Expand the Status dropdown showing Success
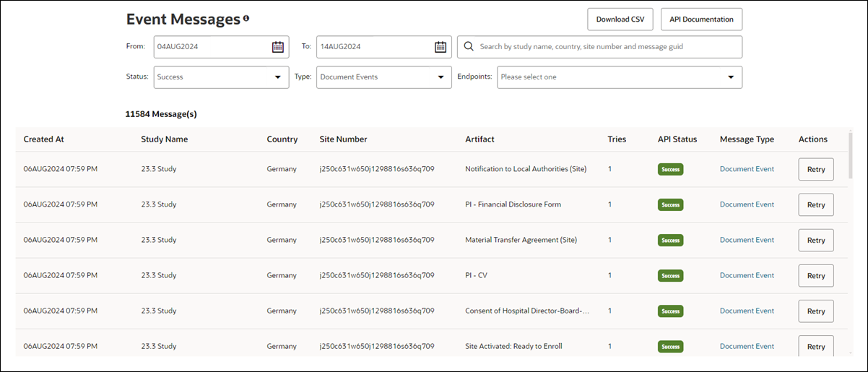The height and width of the screenshot is (372, 868). click(221, 77)
